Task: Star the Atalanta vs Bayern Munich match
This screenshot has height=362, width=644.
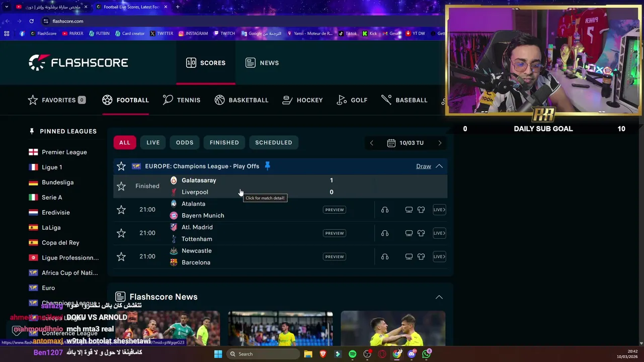Action: tap(121, 210)
